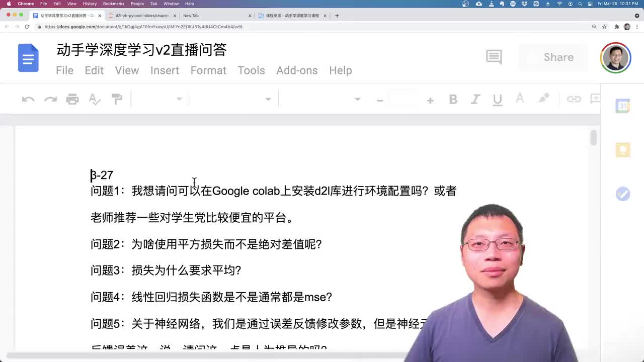
Task: Open the History menu in menu bar
Action: coord(90,4)
